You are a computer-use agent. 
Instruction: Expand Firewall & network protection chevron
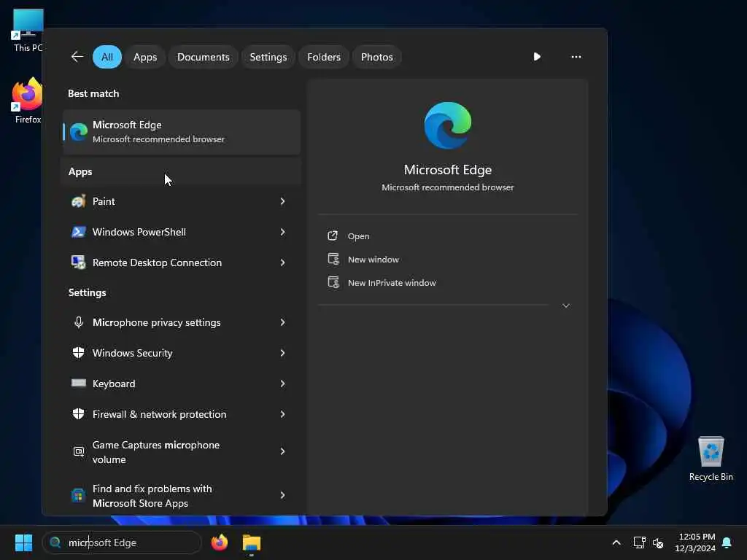[x=282, y=414]
